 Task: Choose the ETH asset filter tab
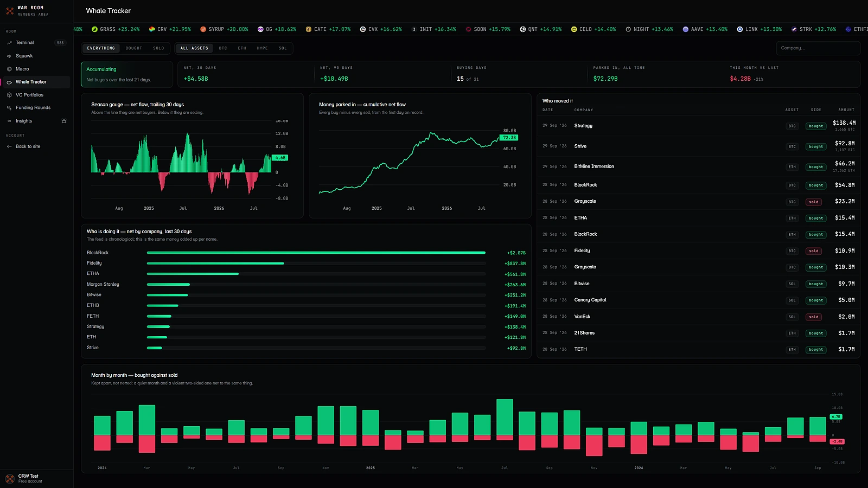tap(242, 48)
